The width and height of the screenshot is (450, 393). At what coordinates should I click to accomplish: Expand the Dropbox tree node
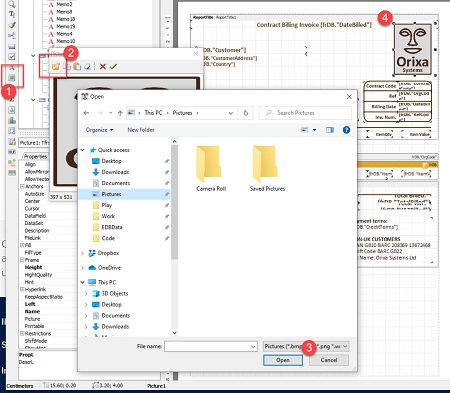[x=82, y=253]
